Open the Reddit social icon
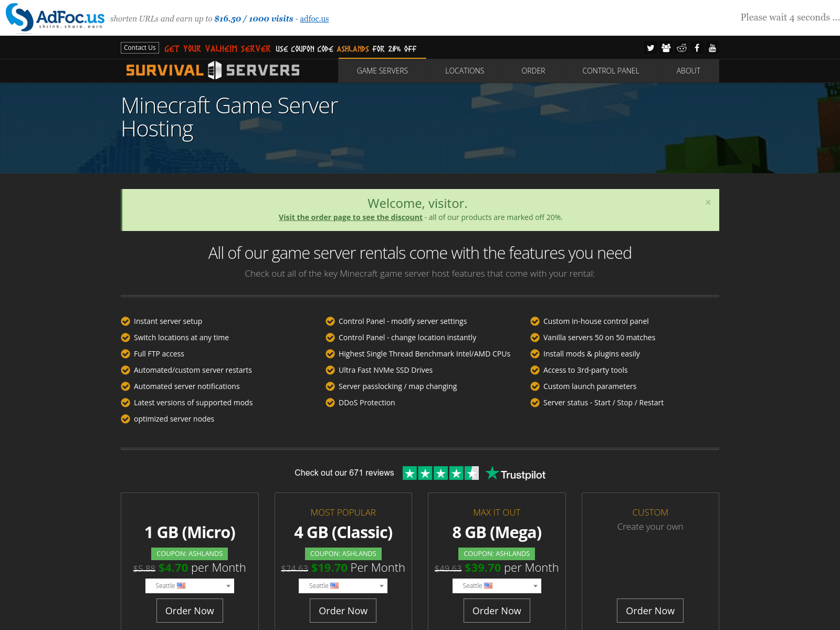 coord(681,48)
